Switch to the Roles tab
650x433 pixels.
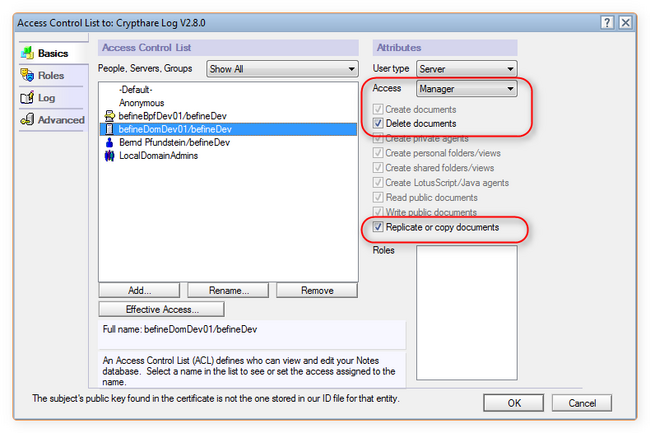point(50,75)
